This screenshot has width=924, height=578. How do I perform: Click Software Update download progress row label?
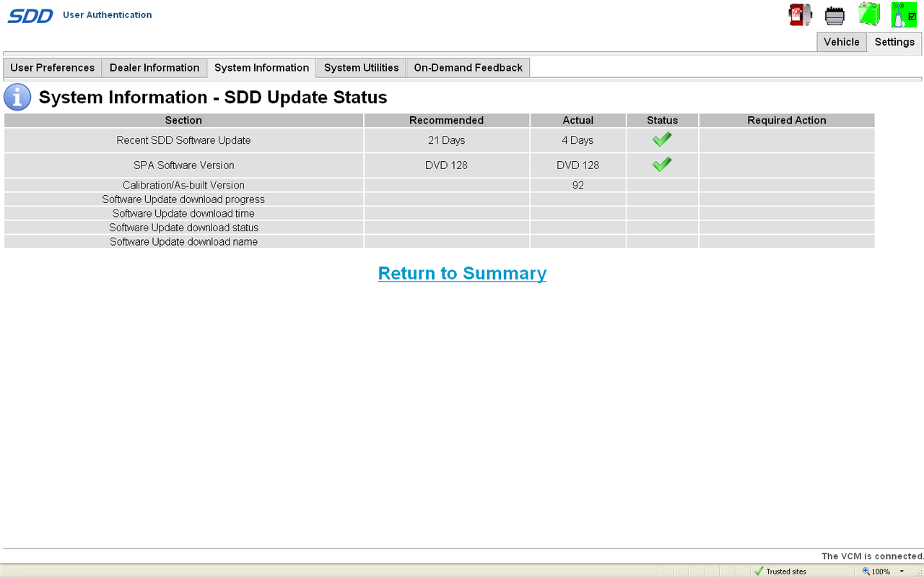point(183,199)
